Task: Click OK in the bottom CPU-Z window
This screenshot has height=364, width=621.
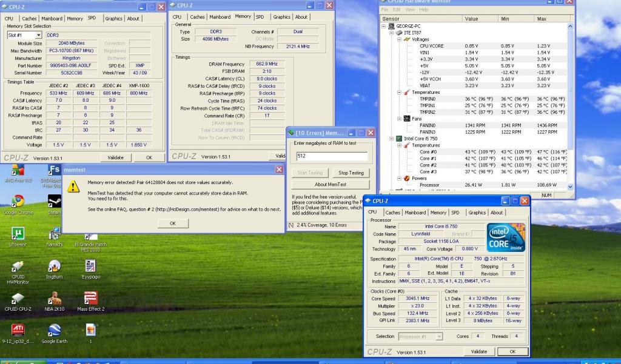Action: point(512,351)
